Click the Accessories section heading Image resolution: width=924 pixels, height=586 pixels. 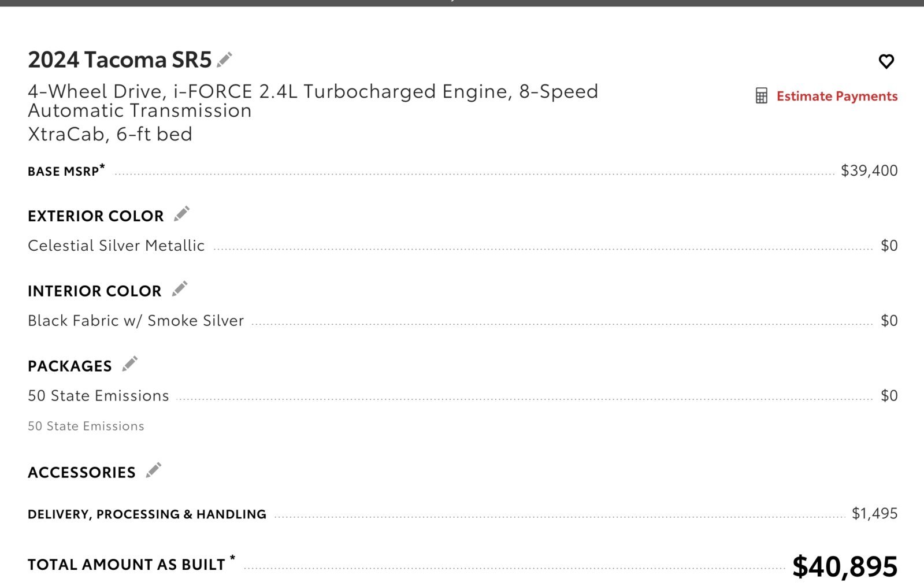(81, 473)
